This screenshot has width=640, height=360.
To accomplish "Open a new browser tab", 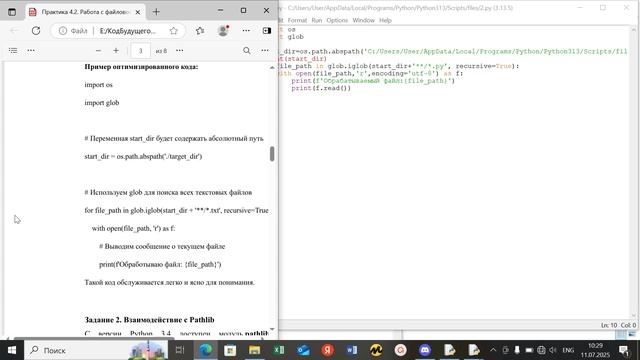I will point(156,12).
